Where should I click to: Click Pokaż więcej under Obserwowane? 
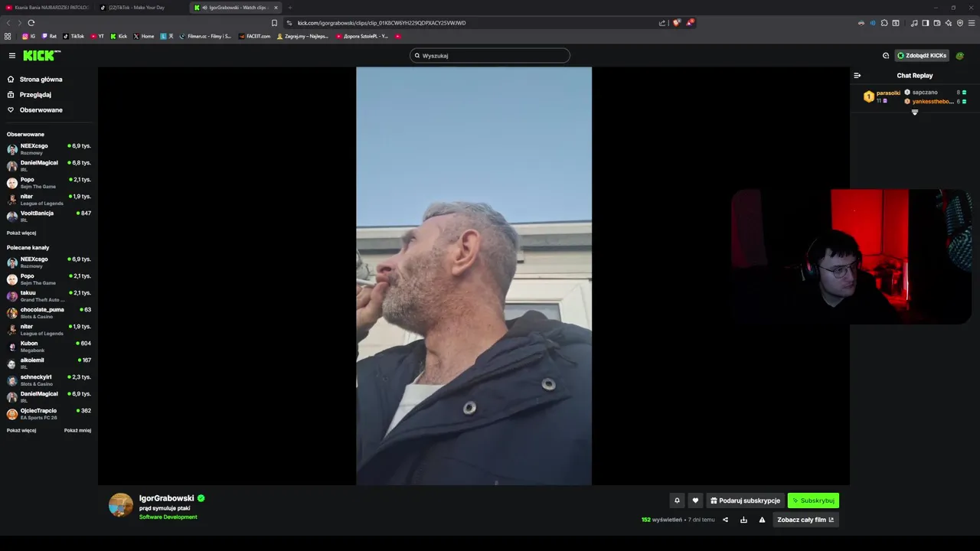21,233
